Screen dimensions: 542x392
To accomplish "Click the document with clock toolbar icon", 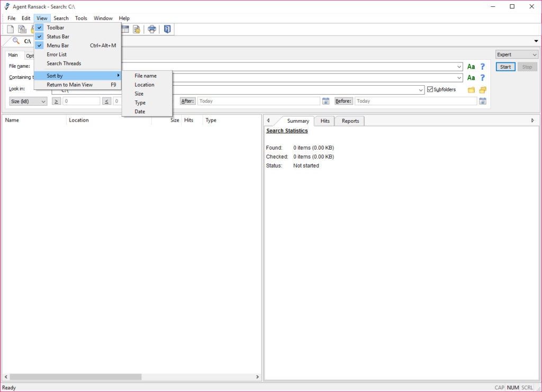I will coord(137,29).
